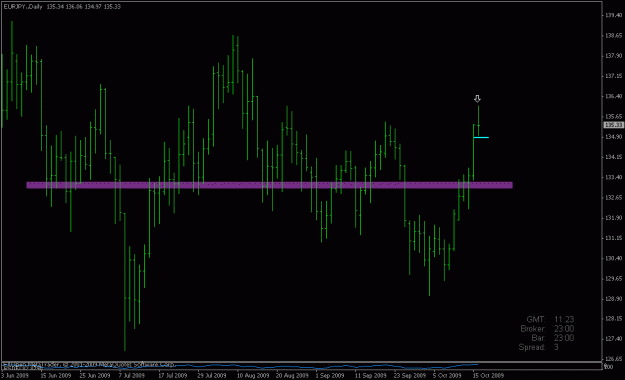Click the 11 Sep 2009 date label
This screenshot has height=380, width=625.
point(371,376)
